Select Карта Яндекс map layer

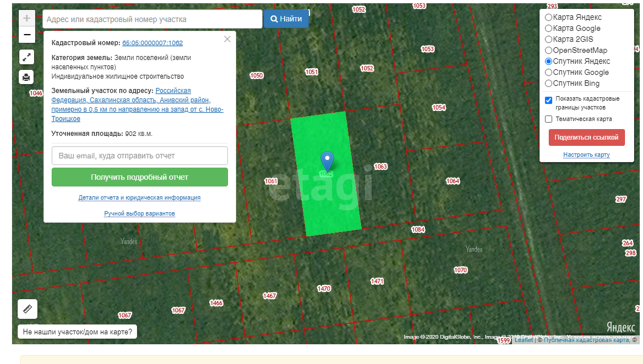point(548,17)
